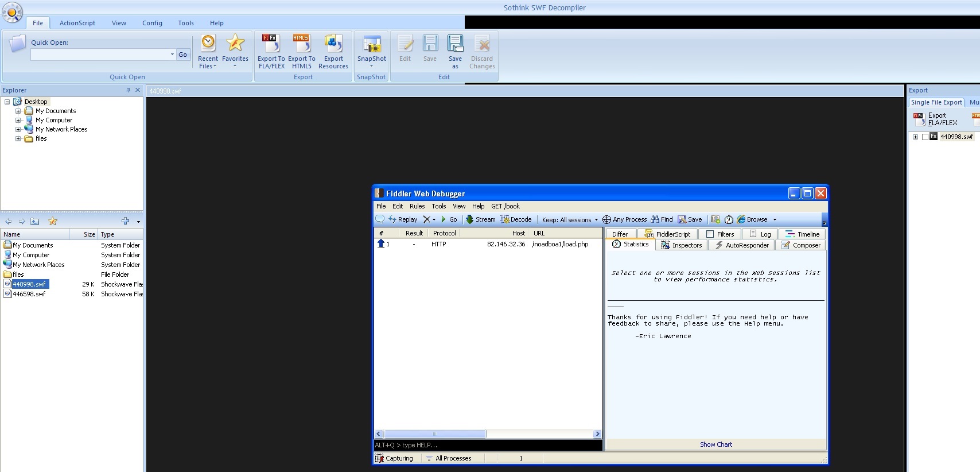Click the Sothink application orb button
This screenshot has height=472, width=980.
click(x=12, y=12)
